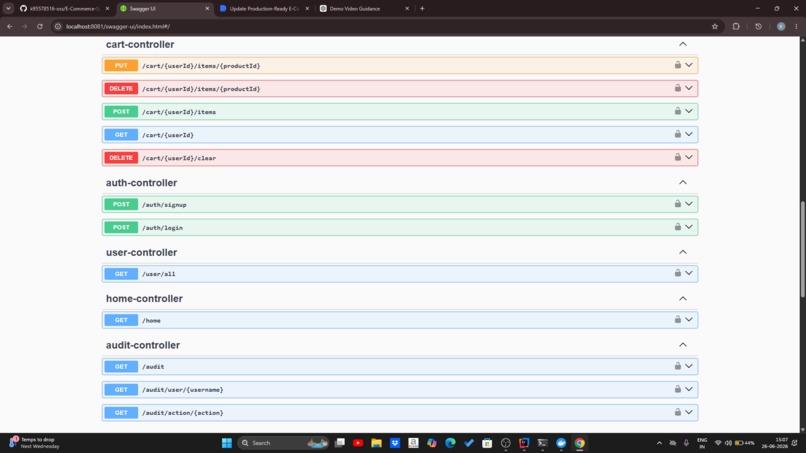Open File Explorer from taskbar
The image size is (806, 453).
(376, 443)
